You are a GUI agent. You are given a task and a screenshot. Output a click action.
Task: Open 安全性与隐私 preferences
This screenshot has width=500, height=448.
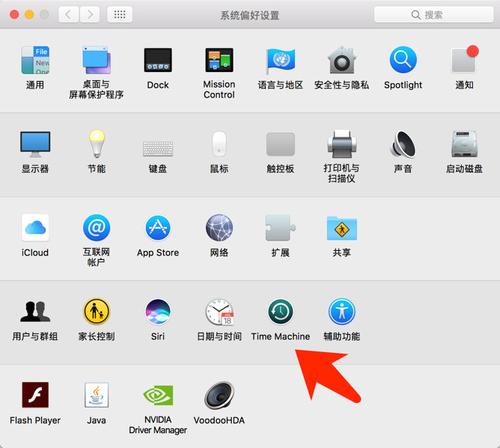[x=341, y=60]
